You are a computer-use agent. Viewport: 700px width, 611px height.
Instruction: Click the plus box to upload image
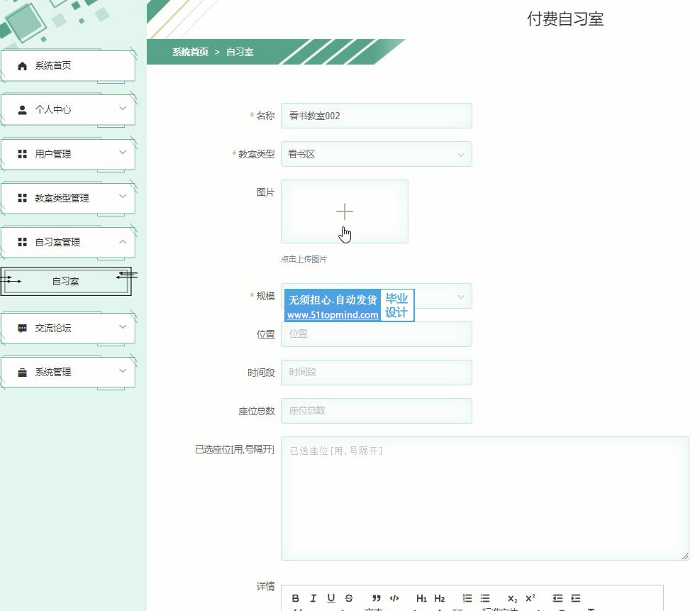click(344, 211)
